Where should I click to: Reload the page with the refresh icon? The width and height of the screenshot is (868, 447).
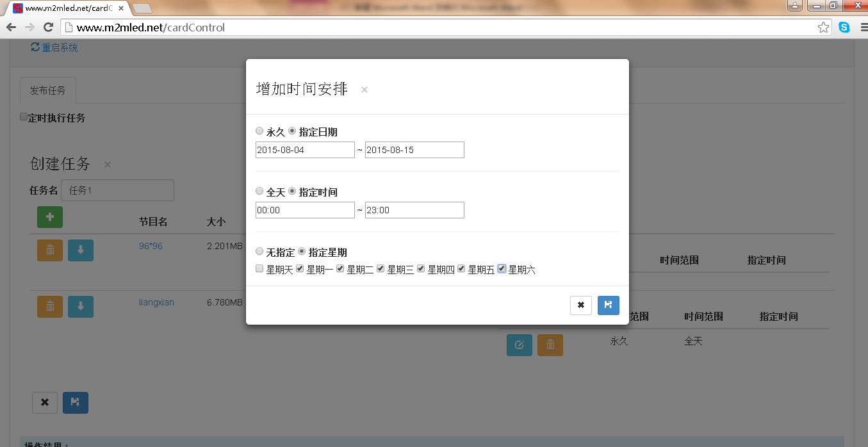point(48,28)
